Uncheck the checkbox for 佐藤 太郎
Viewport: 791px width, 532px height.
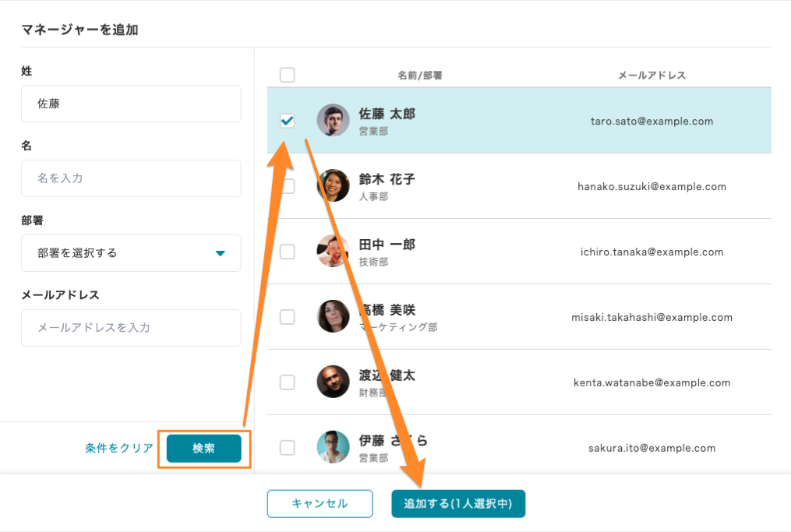pyautogui.click(x=288, y=121)
